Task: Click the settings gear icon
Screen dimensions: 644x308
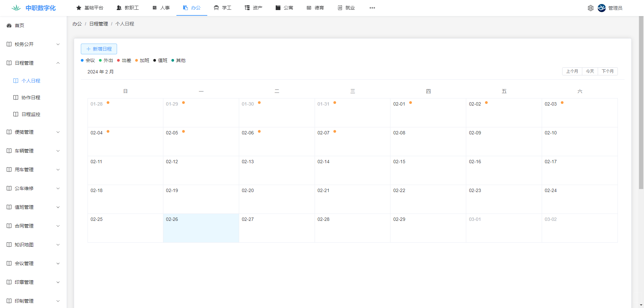Action: pyautogui.click(x=590, y=8)
